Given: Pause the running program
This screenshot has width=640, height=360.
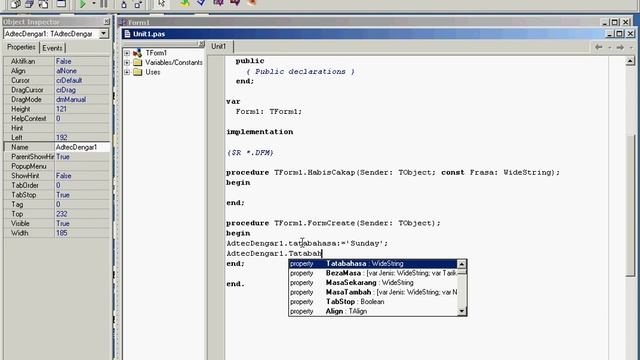Looking at the screenshot, I should (104, 4).
